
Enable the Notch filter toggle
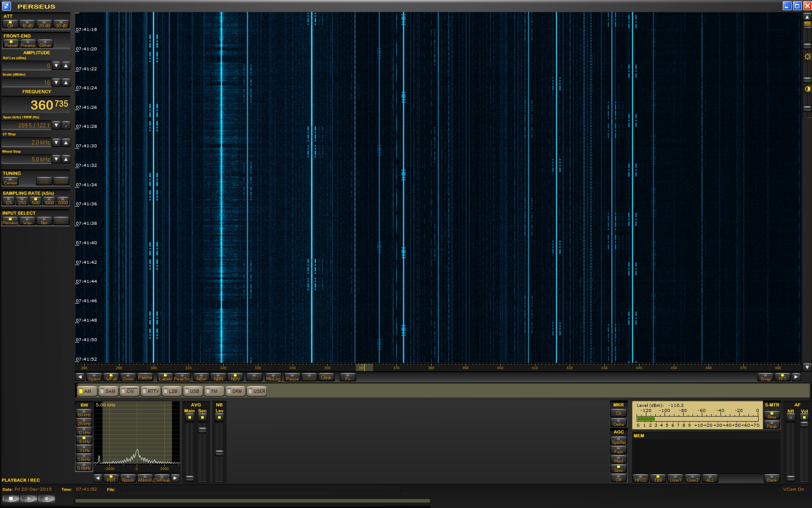click(x=127, y=478)
